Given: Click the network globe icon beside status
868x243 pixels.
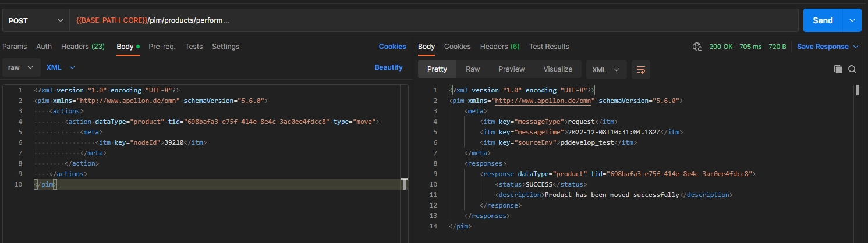Looking at the screenshot, I should [x=697, y=47].
